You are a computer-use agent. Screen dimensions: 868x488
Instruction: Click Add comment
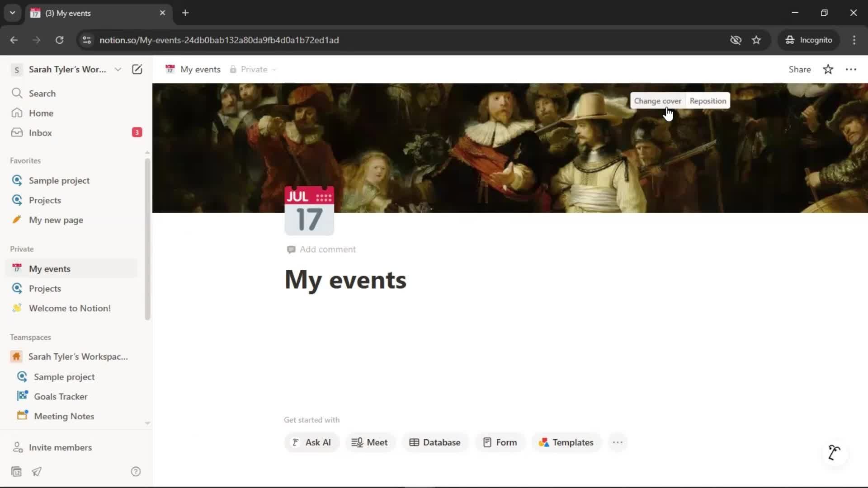click(321, 249)
